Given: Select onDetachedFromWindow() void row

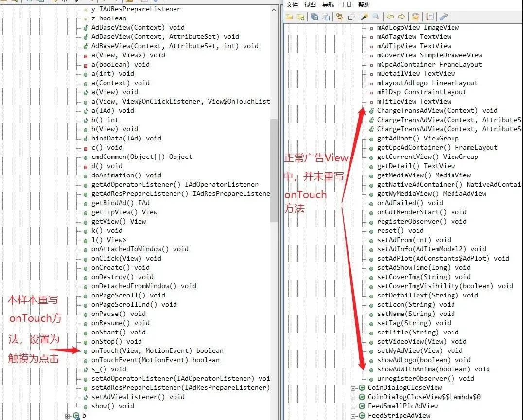Looking at the screenshot, I should pyautogui.click(x=143, y=286).
